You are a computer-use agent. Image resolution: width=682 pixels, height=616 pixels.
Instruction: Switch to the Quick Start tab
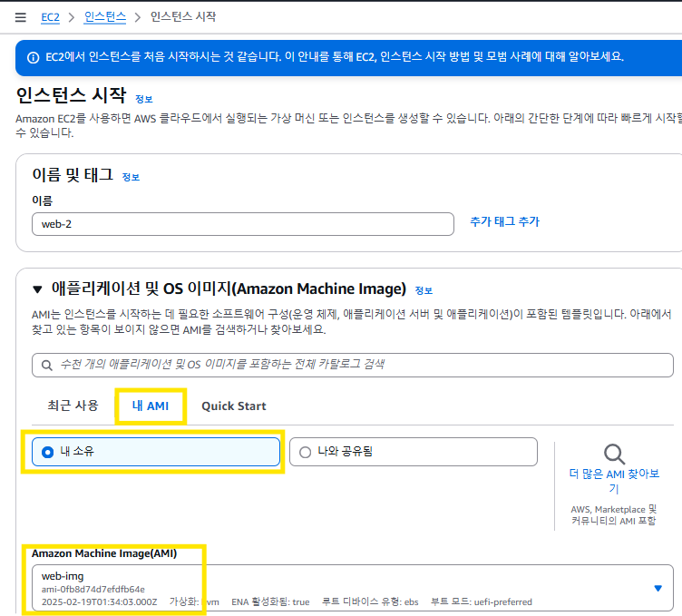234,406
